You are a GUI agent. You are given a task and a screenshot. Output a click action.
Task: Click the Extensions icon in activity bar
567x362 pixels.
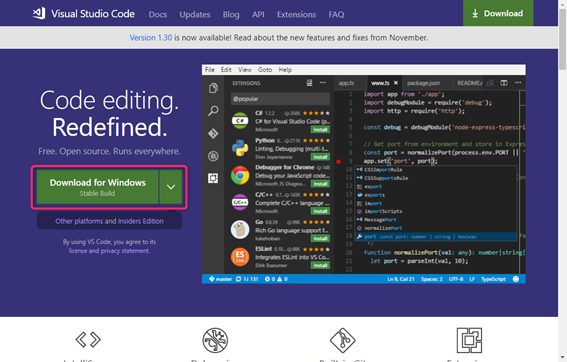coord(213,178)
